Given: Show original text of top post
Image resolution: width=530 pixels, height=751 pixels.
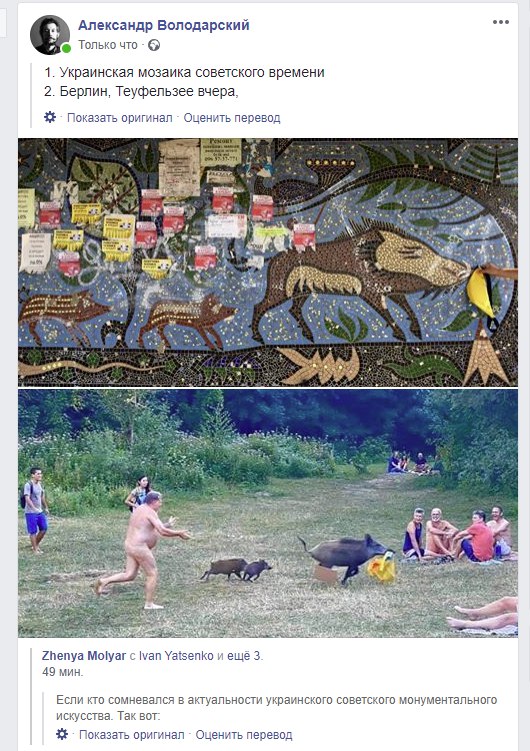Looking at the screenshot, I should click(120, 118).
